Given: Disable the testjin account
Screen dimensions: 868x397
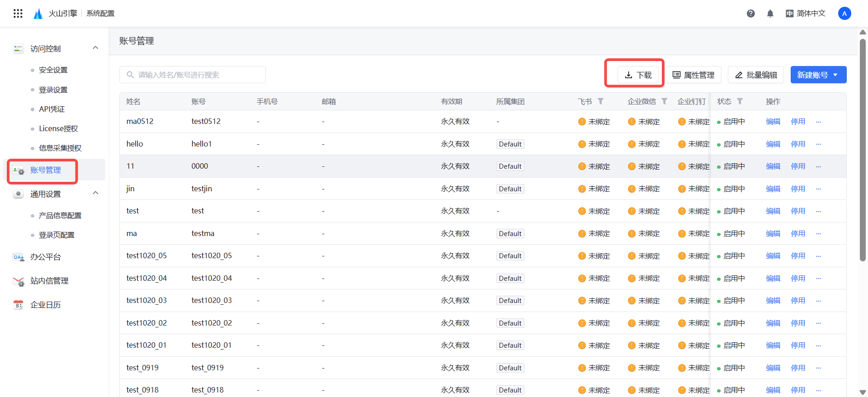Looking at the screenshot, I should pyautogui.click(x=797, y=189).
